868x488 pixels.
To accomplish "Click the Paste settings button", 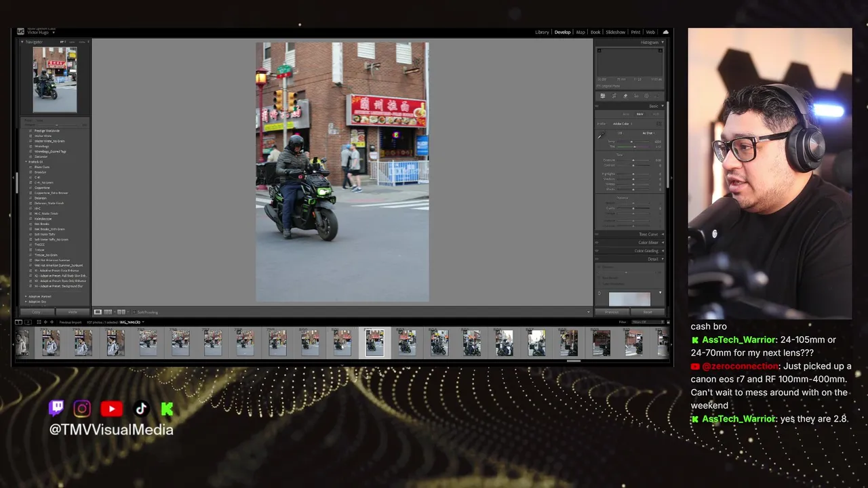I will pos(73,312).
